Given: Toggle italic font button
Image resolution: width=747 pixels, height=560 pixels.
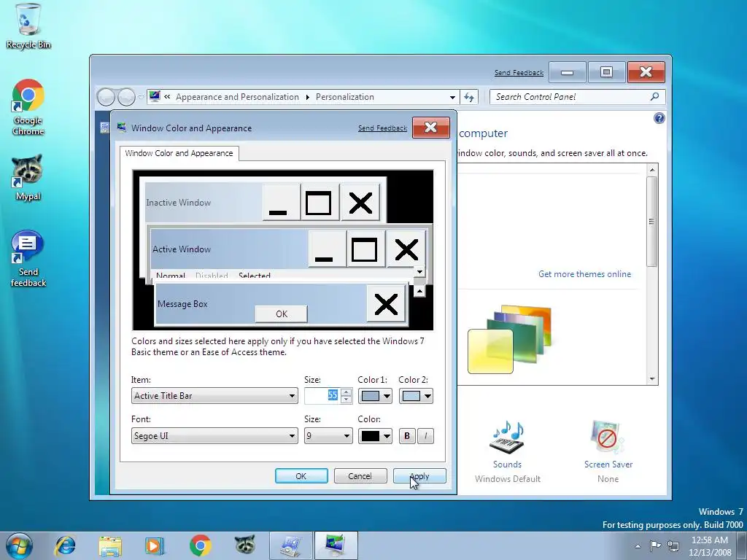Looking at the screenshot, I should pos(425,436).
